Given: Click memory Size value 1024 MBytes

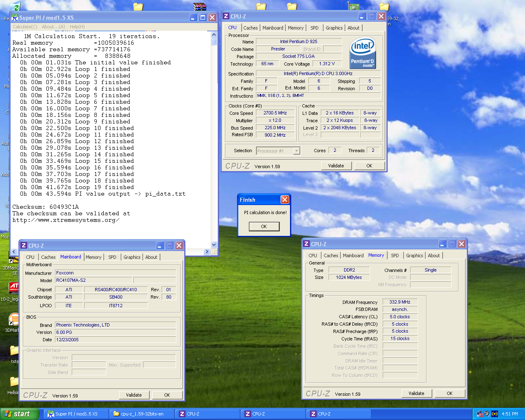Looking at the screenshot, I should coord(349,277).
